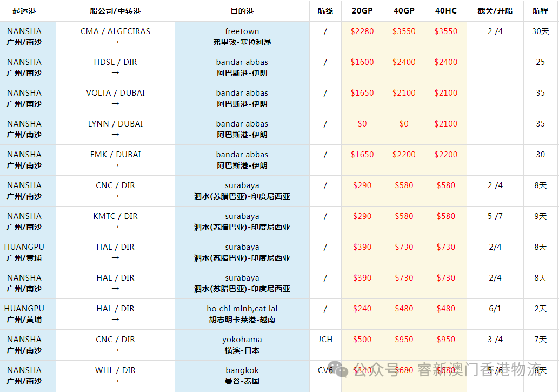Click the $500 20GP price
The image size is (559, 392).
[x=362, y=340]
